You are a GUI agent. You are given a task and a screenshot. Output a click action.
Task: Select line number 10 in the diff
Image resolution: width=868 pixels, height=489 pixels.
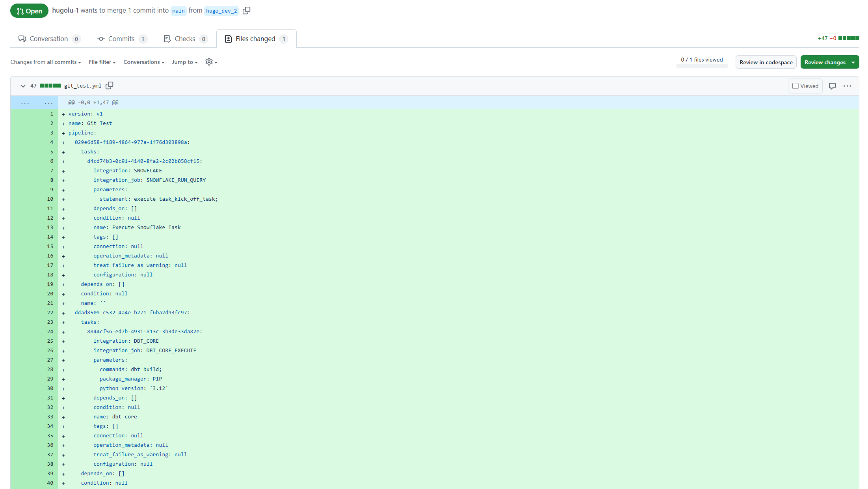(50, 199)
